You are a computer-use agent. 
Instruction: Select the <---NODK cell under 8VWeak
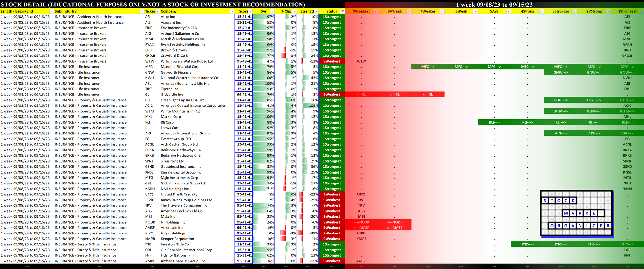[x=395, y=222]
